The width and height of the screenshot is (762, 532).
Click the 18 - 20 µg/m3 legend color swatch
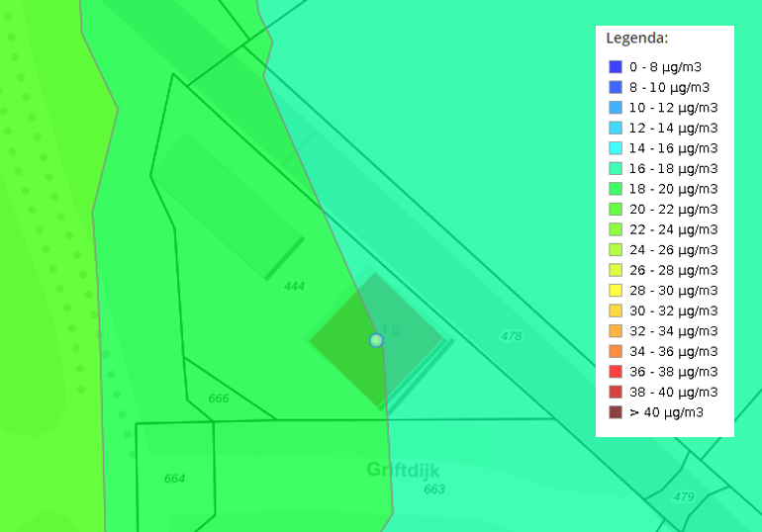coord(616,189)
